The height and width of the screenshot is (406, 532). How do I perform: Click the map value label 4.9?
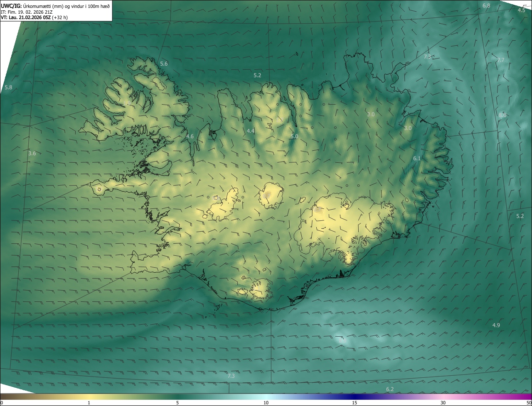pos(496,325)
